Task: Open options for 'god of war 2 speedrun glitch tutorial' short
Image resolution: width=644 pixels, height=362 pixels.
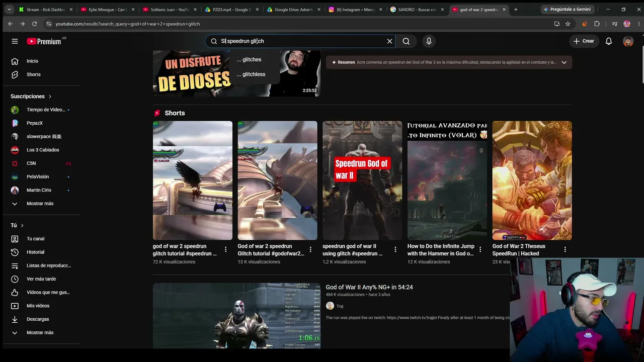Action: pyautogui.click(x=225, y=249)
